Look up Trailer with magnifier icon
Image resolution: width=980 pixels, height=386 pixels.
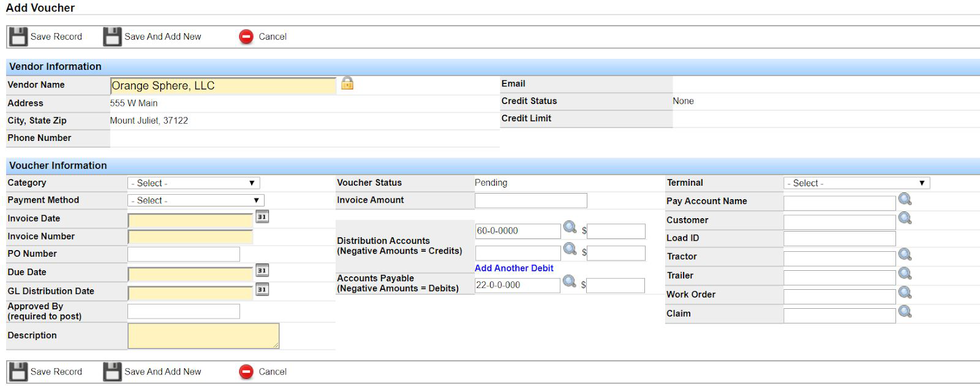point(905,273)
